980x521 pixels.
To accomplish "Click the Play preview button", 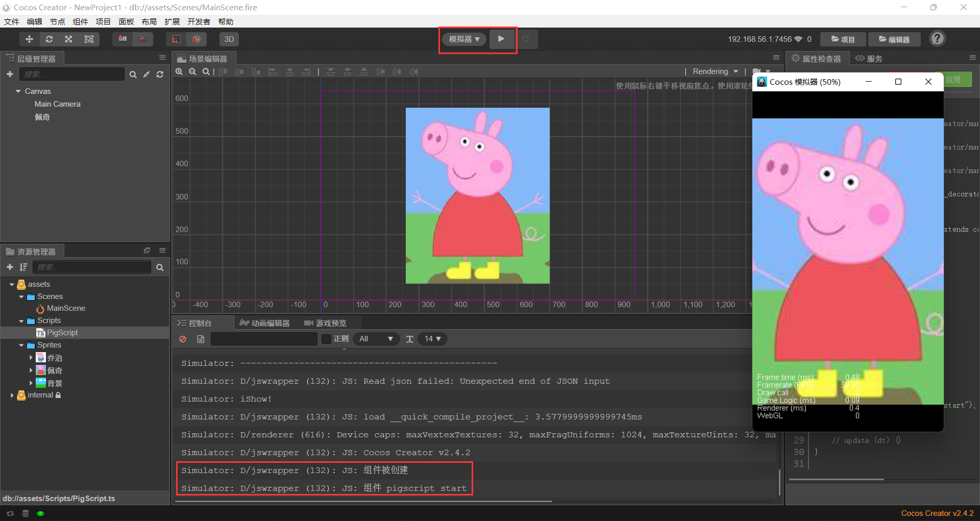I will (x=501, y=39).
